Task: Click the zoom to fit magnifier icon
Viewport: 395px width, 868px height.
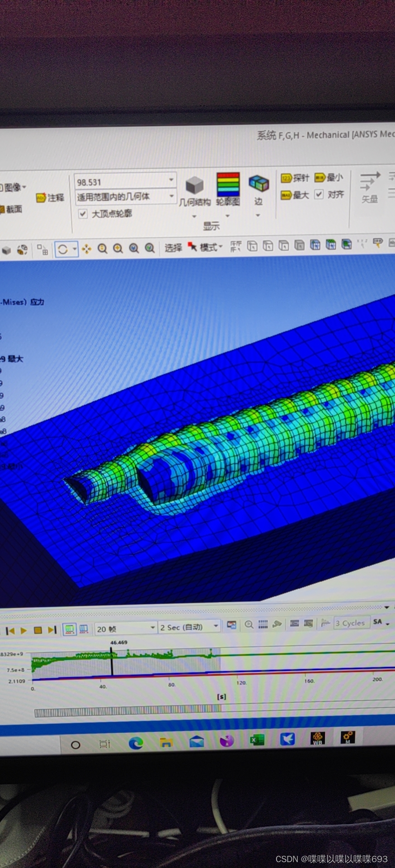Action: tap(134, 248)
